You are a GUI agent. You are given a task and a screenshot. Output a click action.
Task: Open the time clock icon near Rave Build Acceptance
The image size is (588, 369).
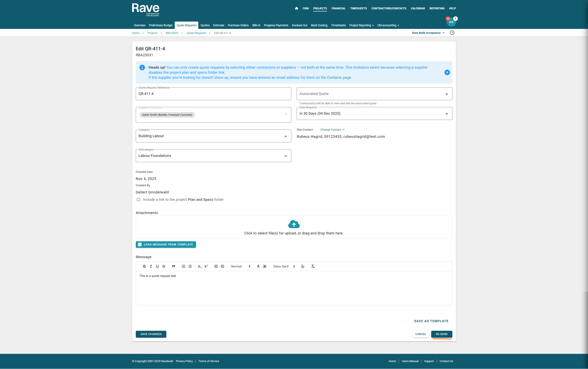452,33
